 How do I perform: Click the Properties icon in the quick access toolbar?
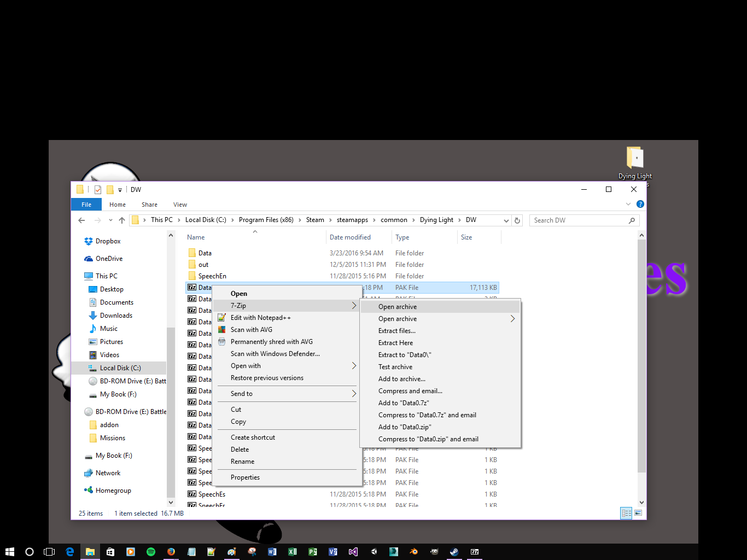[98, 190]
